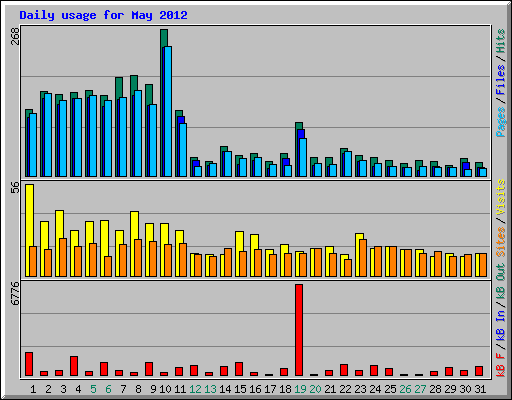This screenshot has height=400, width=512.
Task: Click the tall red kB bar on day 19
Action: click(x=299, y=330)
